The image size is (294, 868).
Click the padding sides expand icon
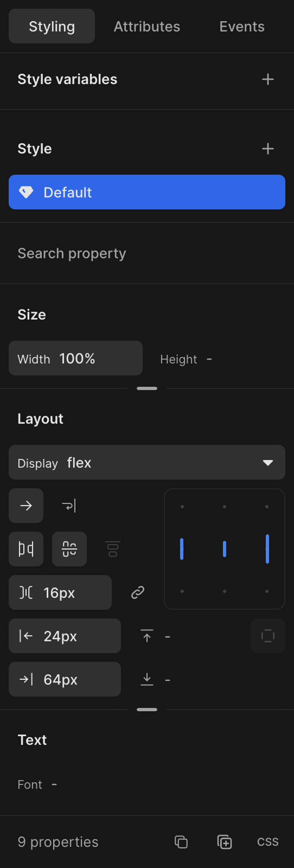pos(268,636)
